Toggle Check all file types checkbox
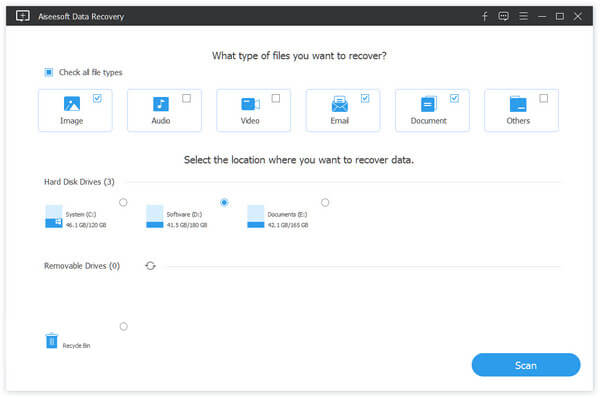 tap(49, 72)
